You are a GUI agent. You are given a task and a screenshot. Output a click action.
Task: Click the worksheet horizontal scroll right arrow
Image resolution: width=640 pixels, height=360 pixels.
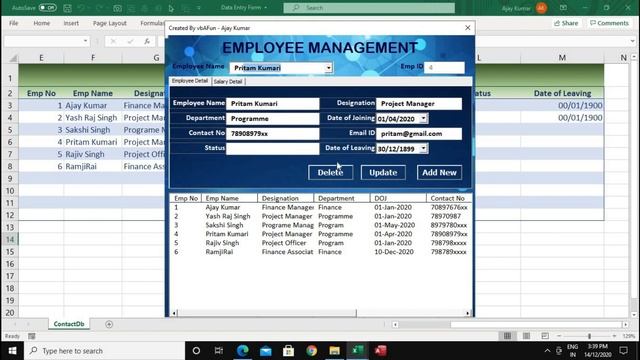(625, 324)
